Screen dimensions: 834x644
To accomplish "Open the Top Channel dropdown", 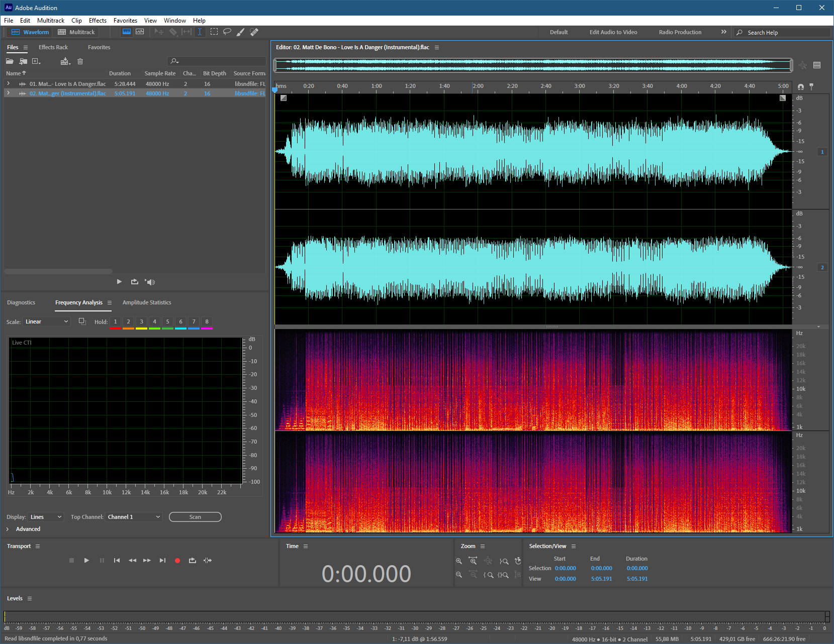I will click(x=134, y=517).
